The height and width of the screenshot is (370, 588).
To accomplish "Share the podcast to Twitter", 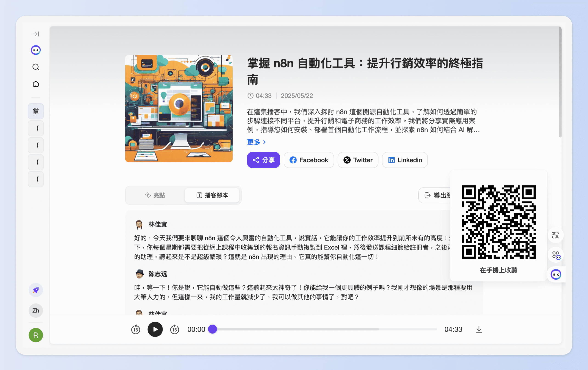I will click(x=358, y=160).
